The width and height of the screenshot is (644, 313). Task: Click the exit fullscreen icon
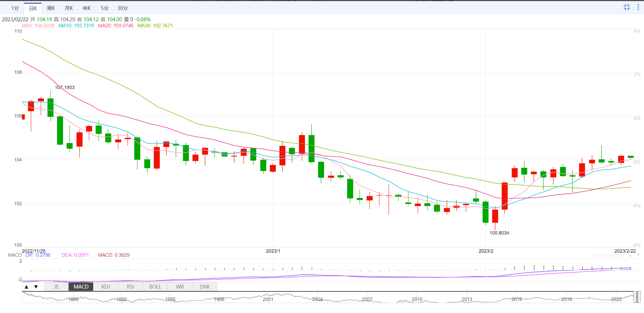627,7
